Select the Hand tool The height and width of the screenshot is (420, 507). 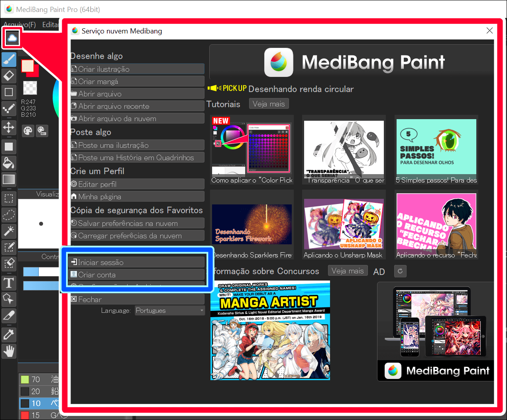9,351
